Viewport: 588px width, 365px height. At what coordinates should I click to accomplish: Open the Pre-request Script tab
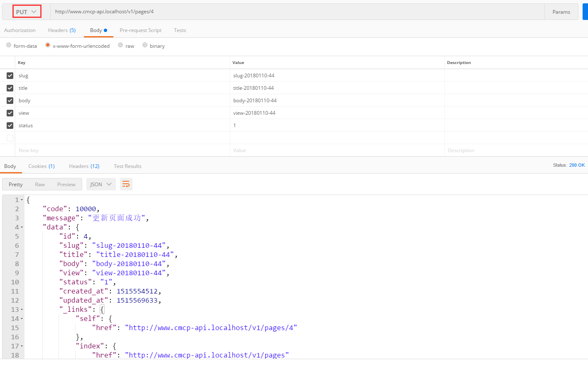click(x=140, y=30)
